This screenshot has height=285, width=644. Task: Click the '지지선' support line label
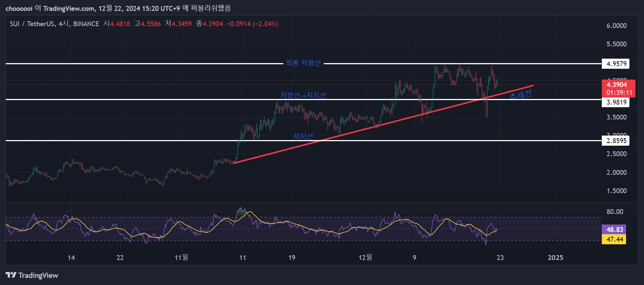tap(303, 136)
